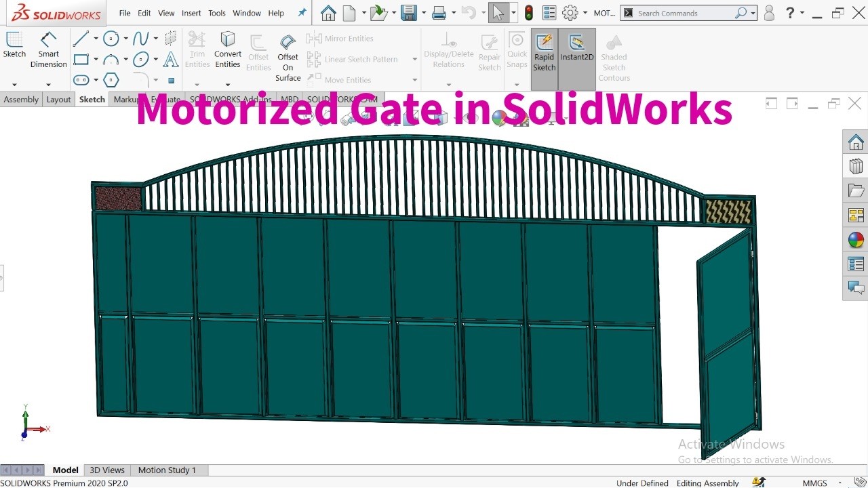Select the Ellipse sketch tool
The image size is (868, 488).
pyautogui.click(x=141, y=60)
